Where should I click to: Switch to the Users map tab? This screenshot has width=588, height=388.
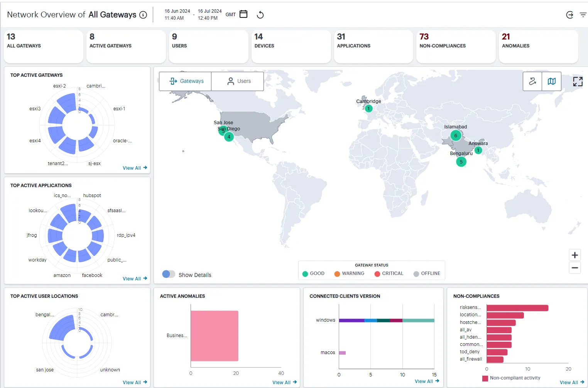pos(238,81)
